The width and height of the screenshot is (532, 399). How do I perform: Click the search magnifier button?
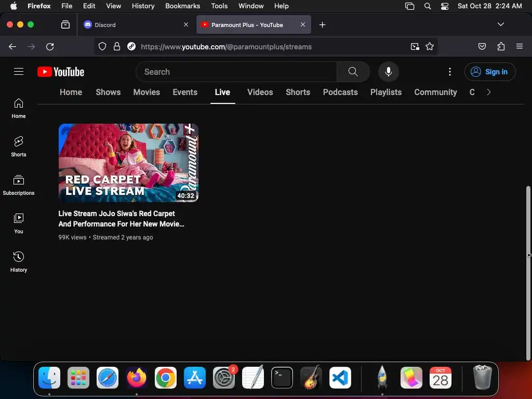point(353,72)
